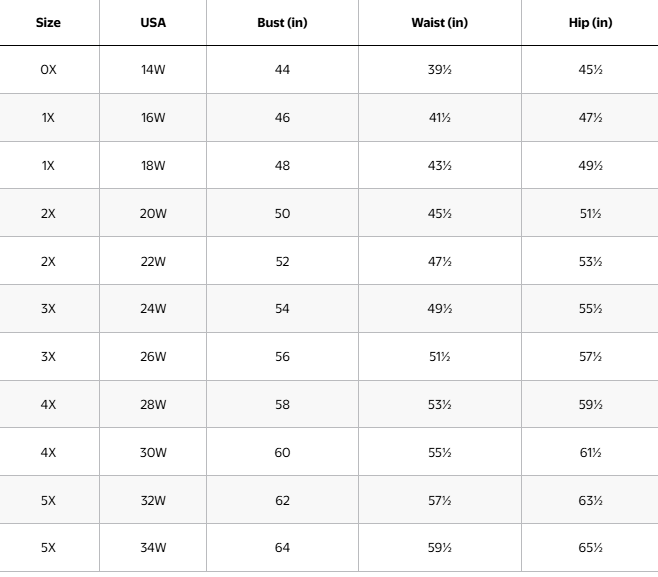The width and height of the screenshot is (658, 577).
Task: Select the 0X size cell
Action: click(x=48, y=70)
